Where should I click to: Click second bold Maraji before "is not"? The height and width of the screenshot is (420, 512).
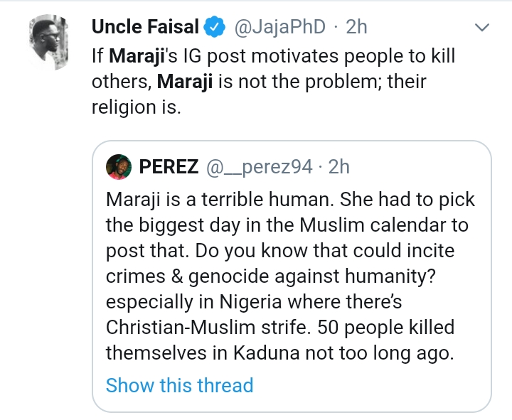[x=187, y=82]
